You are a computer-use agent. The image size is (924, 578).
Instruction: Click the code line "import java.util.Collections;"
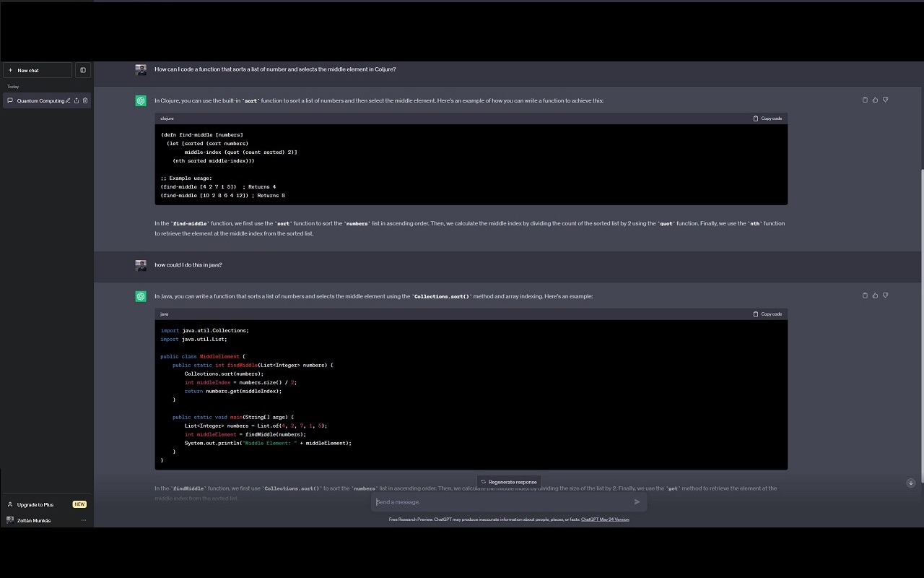[x=204, y=330]
